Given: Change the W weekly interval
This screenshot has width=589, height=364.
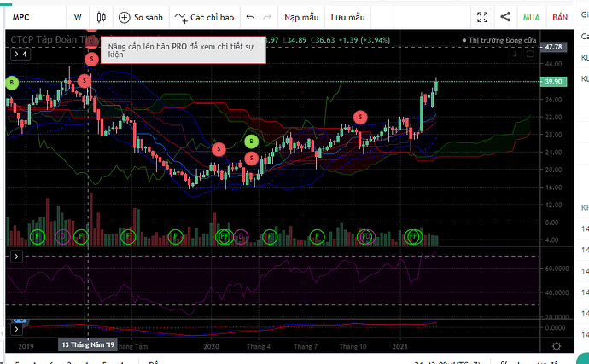Looking at the screenshot, I should coord(78,17).
